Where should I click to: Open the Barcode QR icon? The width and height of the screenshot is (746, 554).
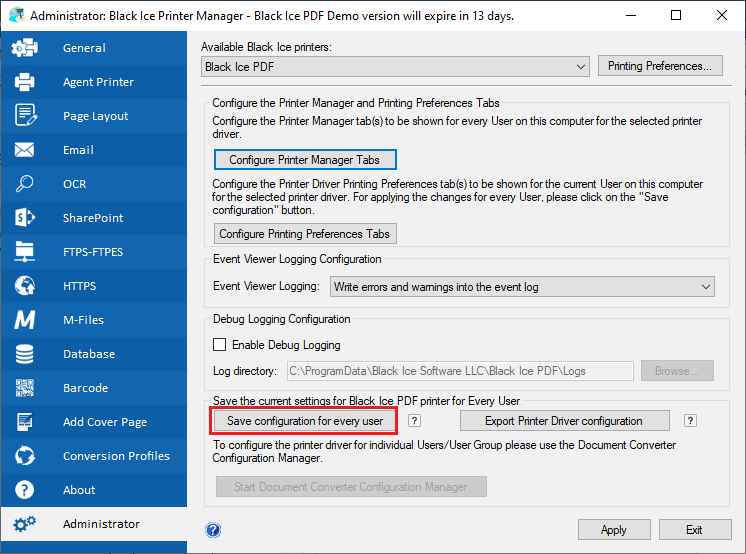click(x=25, y=388)
